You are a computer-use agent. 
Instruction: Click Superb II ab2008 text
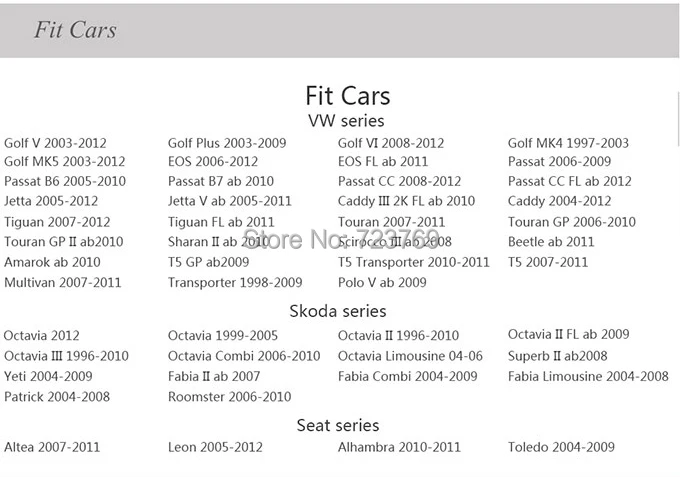coord(558,356)
